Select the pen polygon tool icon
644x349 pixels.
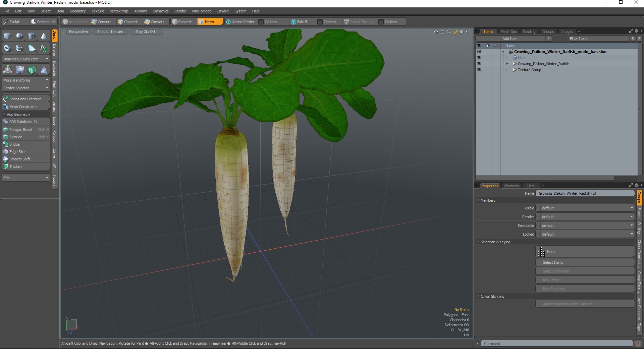point(32,48)
